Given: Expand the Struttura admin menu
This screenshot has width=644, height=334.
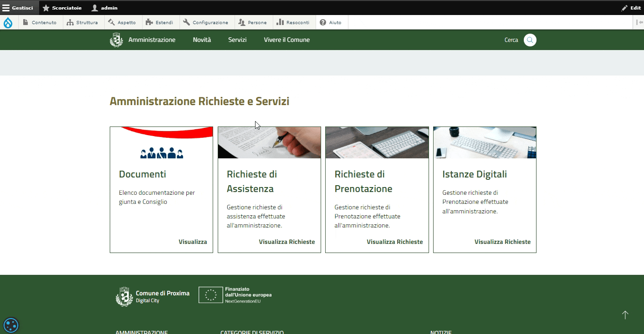Looking at the screenshot, I should tap(82, 22).
